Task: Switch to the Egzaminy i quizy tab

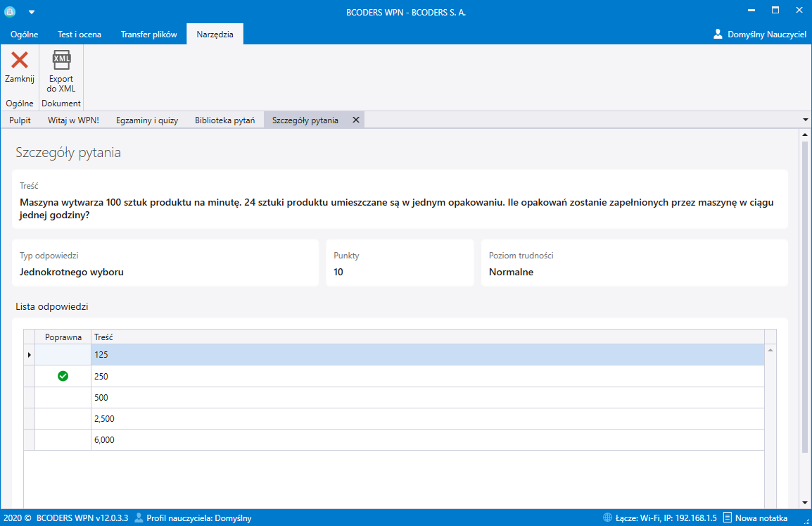Action: (x=147, y=120)
